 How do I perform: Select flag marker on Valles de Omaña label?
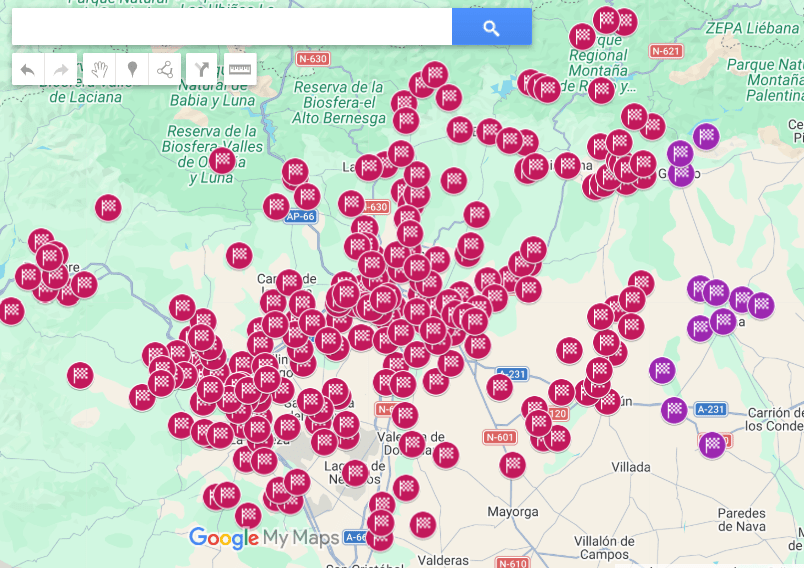click(x=222, y=160)
